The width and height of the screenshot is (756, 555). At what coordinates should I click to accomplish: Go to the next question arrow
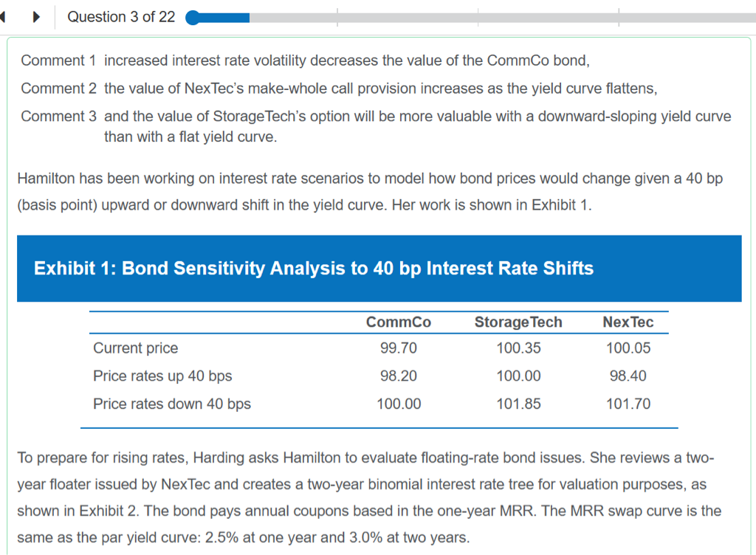(35, 17)
